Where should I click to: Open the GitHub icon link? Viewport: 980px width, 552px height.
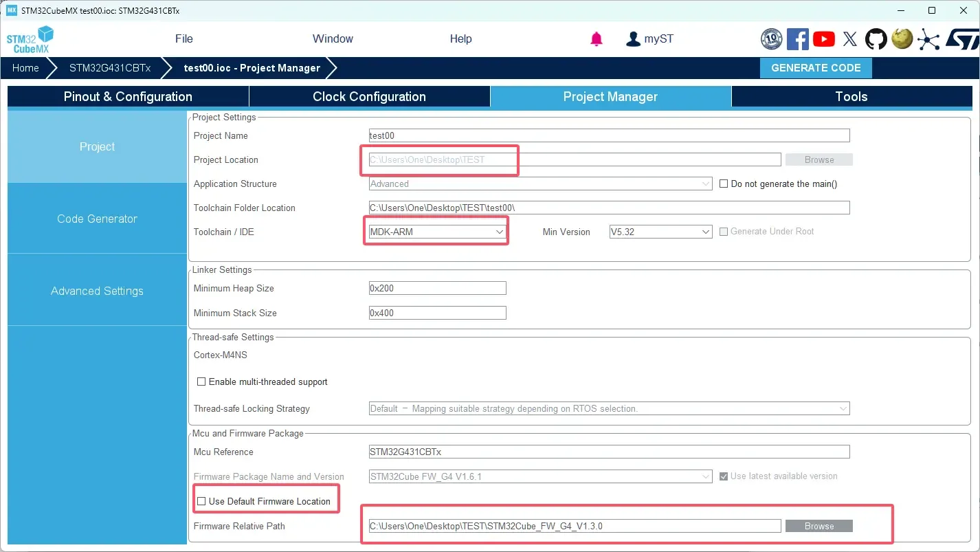pos(876,39)
